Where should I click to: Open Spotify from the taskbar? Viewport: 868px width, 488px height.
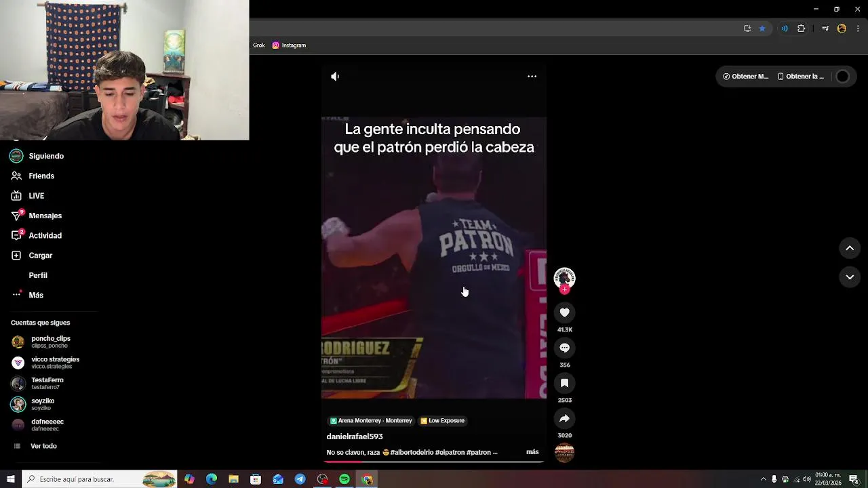point(344,479)
